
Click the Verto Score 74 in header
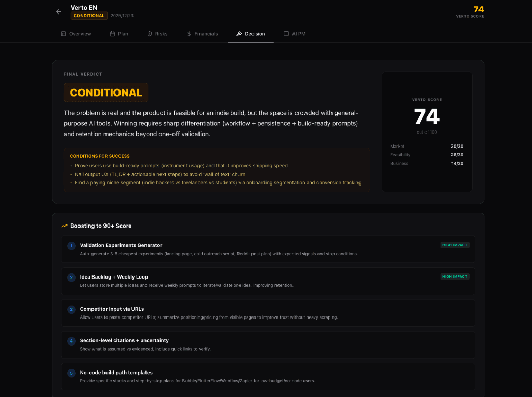tap(478, 10)
